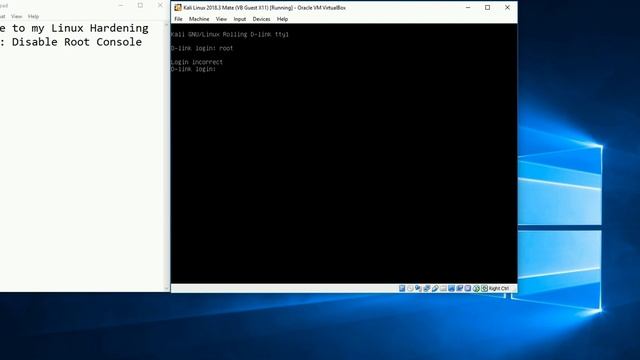Open the Devices menu in VirtualBox
The width and height of the screenshot is (640, 360).
261,19
